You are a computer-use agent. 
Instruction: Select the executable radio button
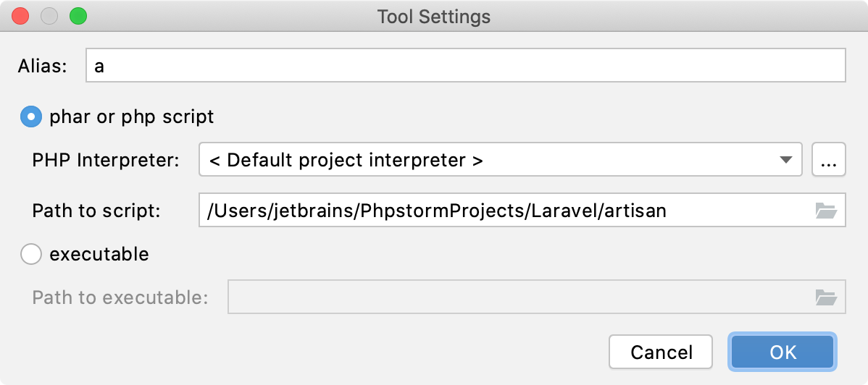[31, 255]
